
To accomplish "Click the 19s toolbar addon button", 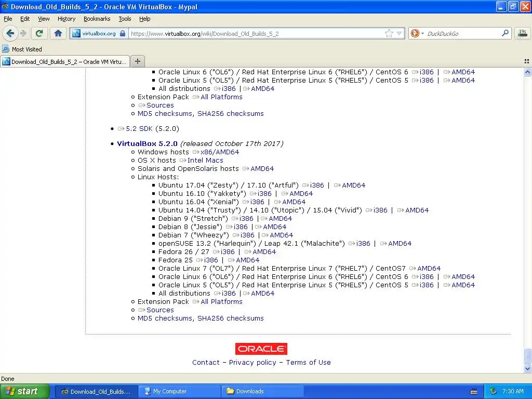I will point(523,33).
